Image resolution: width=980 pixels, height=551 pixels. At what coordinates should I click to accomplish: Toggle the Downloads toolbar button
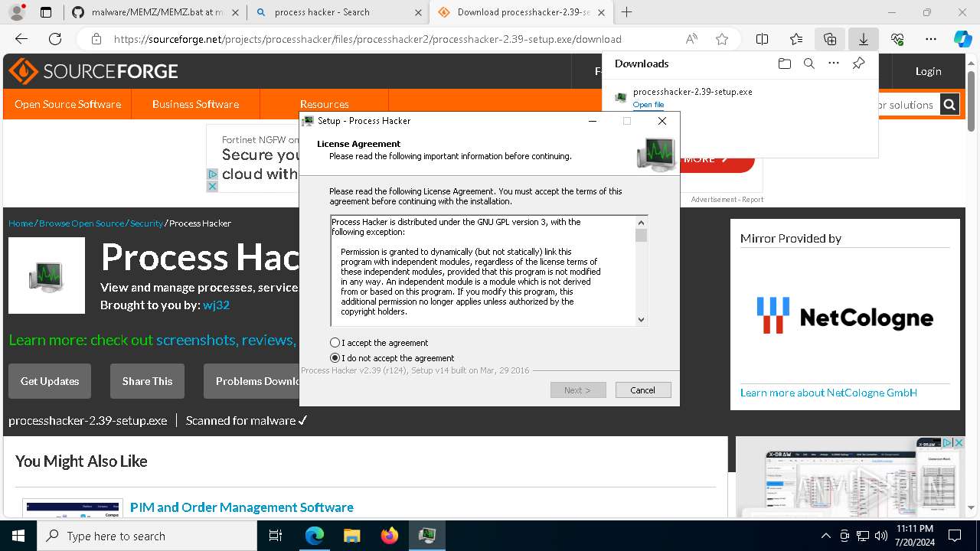pyautogui.click(x=864, y=39)
